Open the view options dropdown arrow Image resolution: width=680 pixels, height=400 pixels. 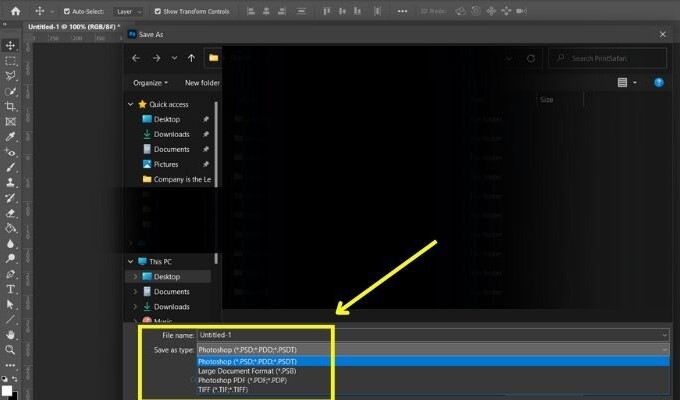(635, 82)
